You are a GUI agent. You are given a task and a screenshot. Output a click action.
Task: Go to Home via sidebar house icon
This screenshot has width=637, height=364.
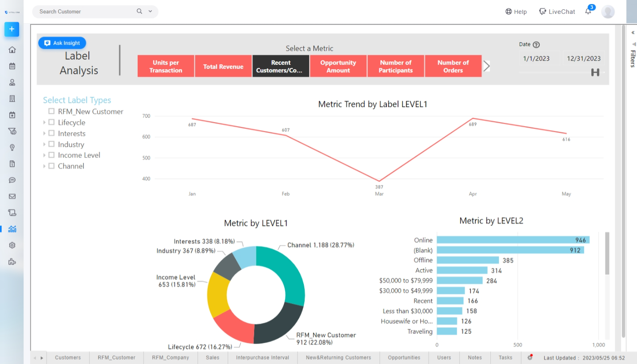tap(12, 50)
